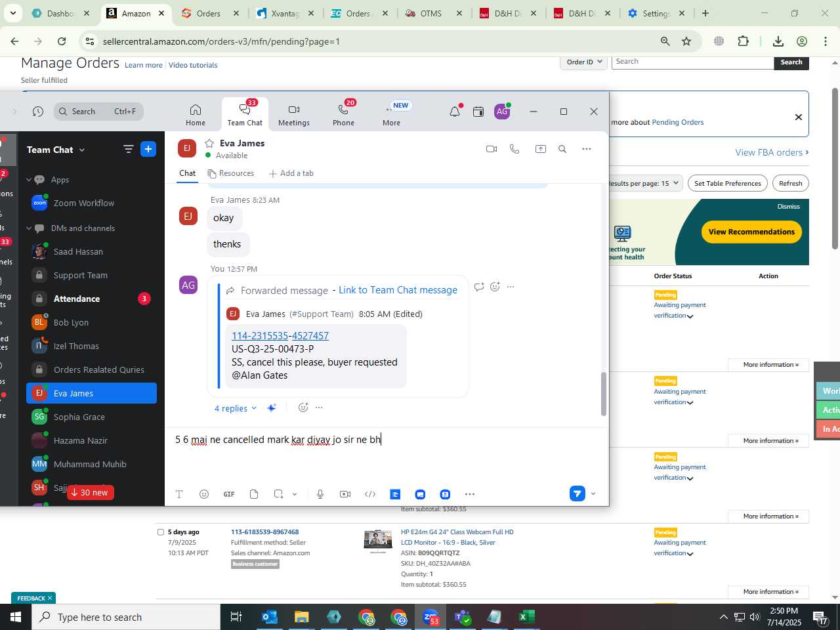Open the Team Chat filter icon

click(x=129, y=150)
